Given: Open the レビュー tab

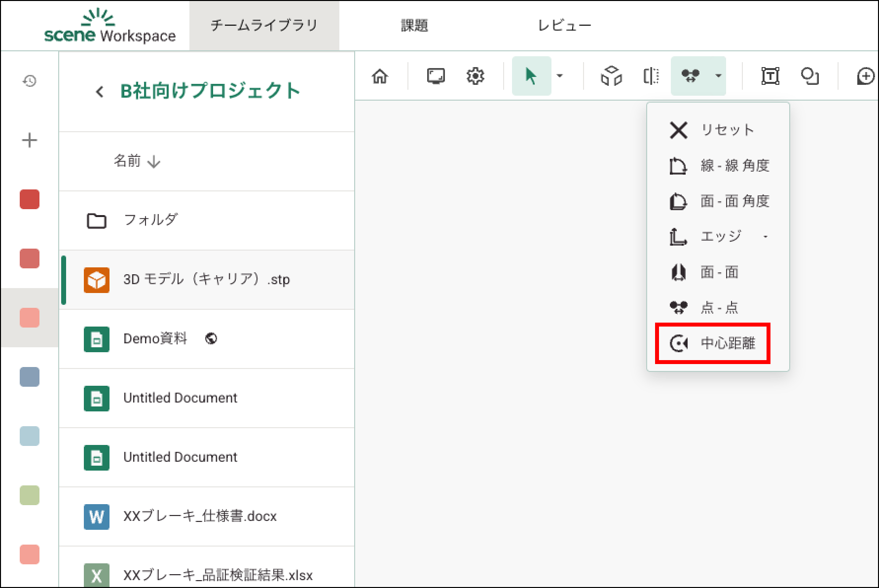Looking at the screenshot, I should [564, 26].
